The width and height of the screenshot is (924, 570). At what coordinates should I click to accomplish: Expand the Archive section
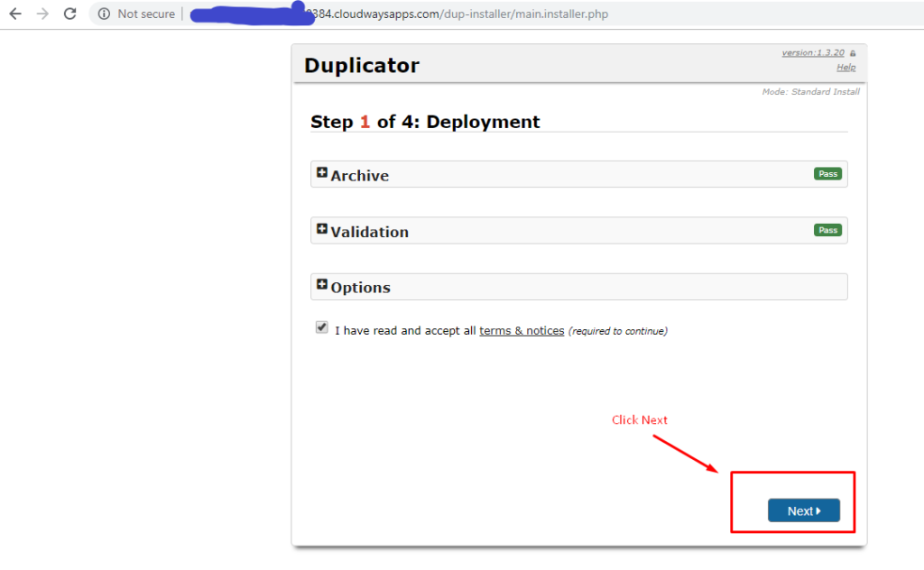(x=578, y=174)
